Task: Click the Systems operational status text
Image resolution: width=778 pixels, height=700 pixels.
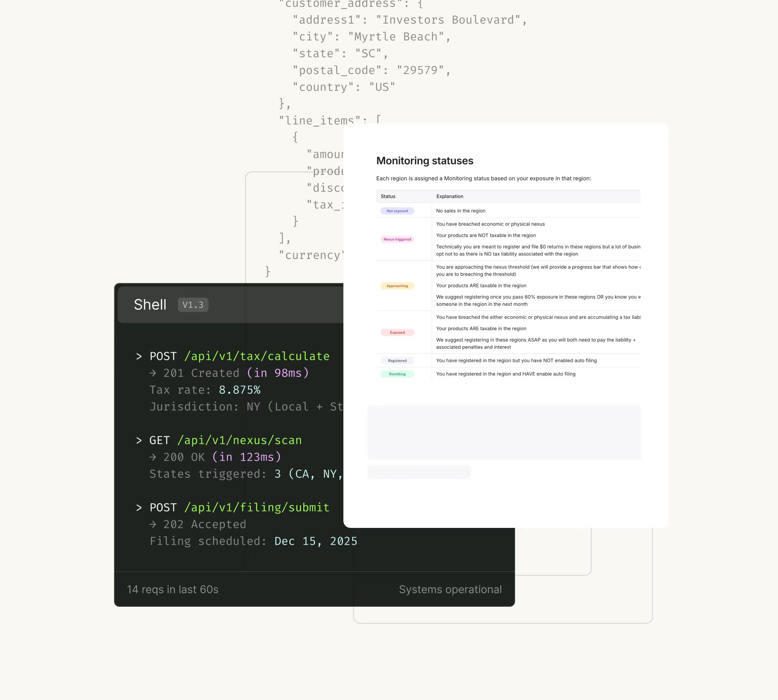Action: coord(450,590)
